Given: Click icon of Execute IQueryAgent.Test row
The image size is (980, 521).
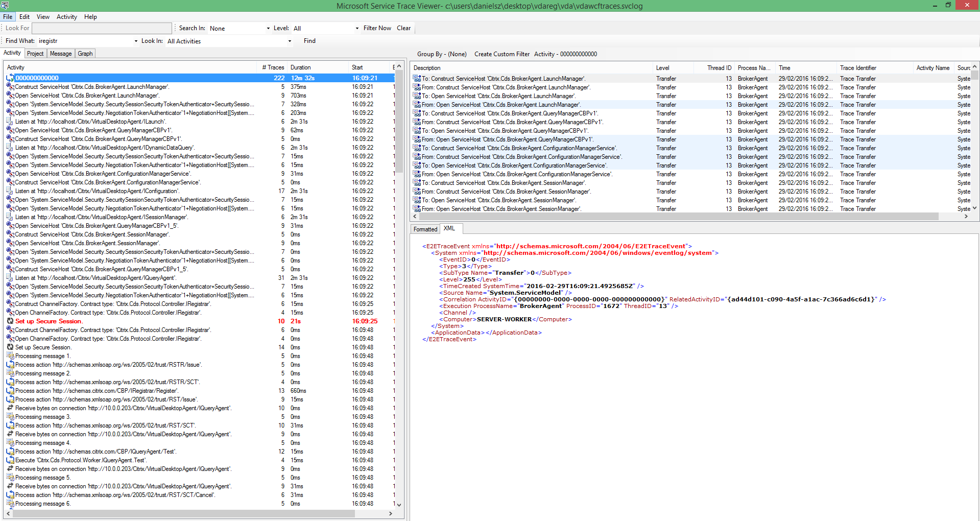Looking at the screenshot, I should tap(10, 460).
